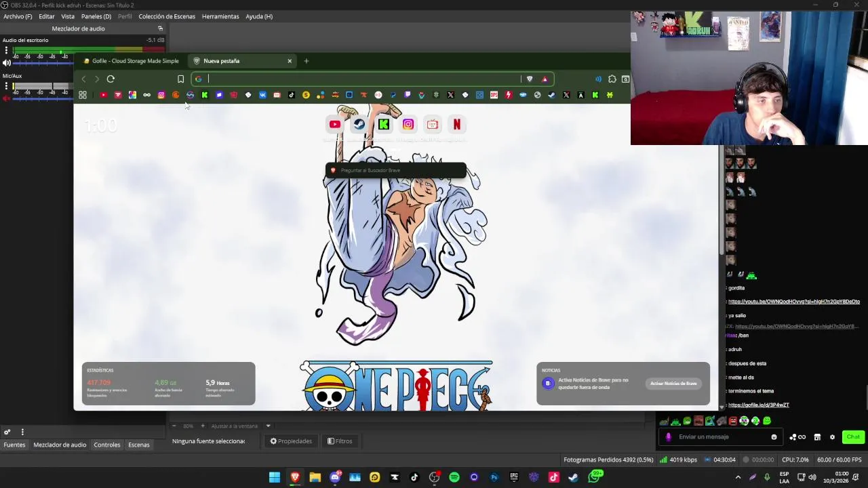Click the Preguntar al Buscador Brave search box
This screenshot has width=868, height=488.
coord(396,170)
